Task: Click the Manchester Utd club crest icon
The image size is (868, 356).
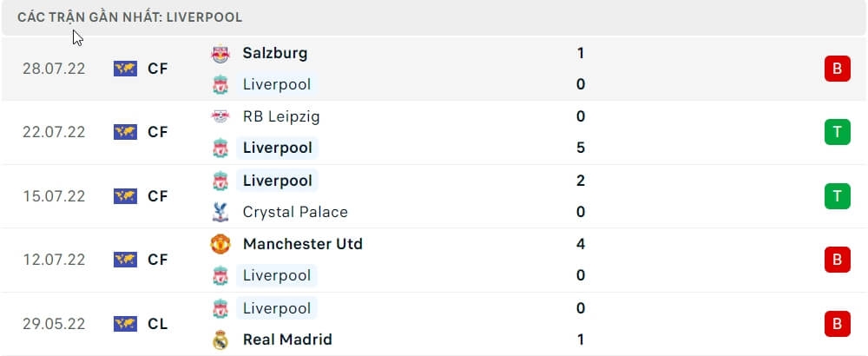Action: [220, 244]
